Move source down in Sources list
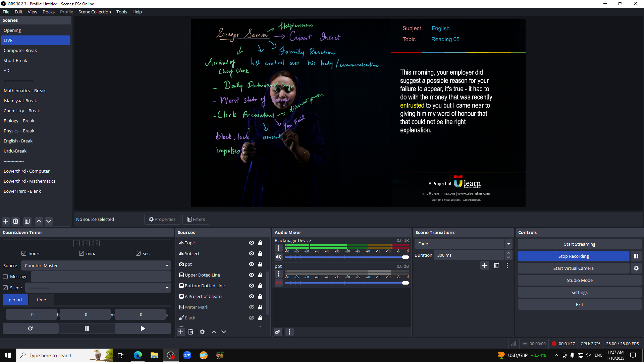This screenshot has width=644, height=362. [224, 332]
